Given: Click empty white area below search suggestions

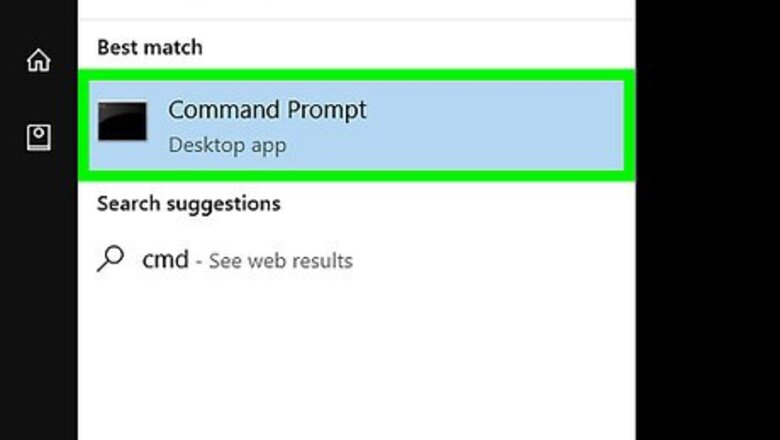Looking at the screenshot, I should click(355, 360).
